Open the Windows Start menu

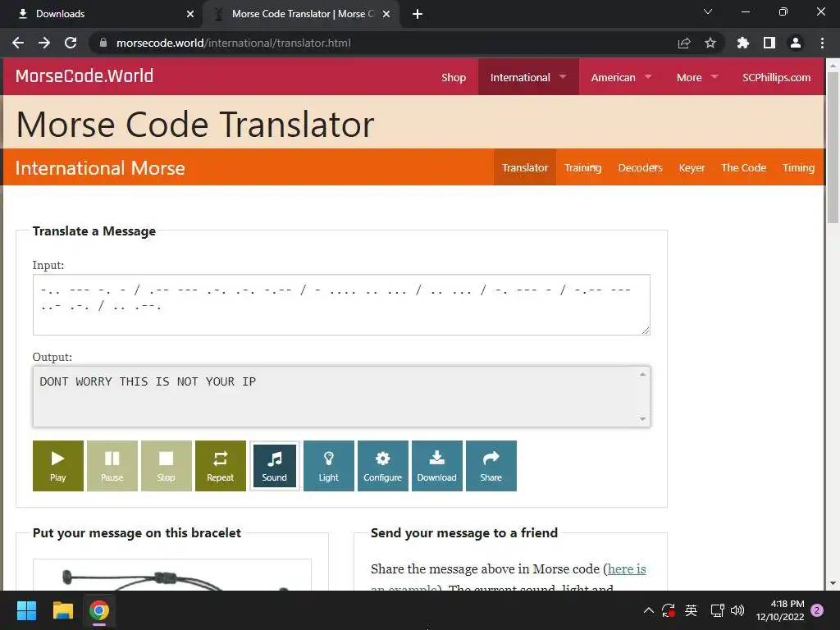tap(27, 610)
